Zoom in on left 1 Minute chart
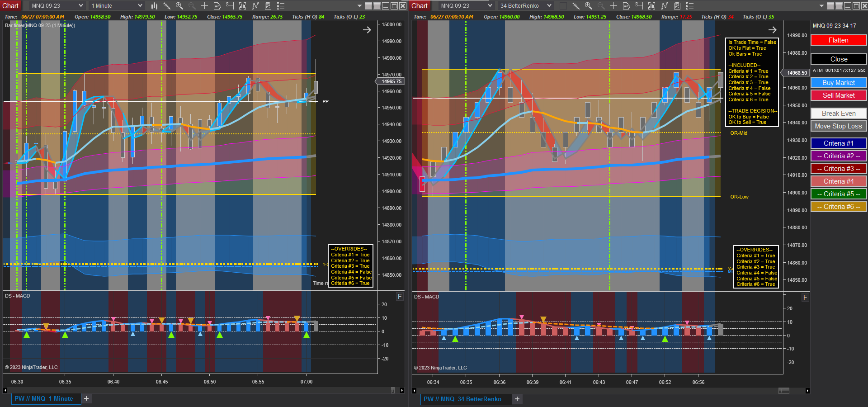 pos(179,6)
